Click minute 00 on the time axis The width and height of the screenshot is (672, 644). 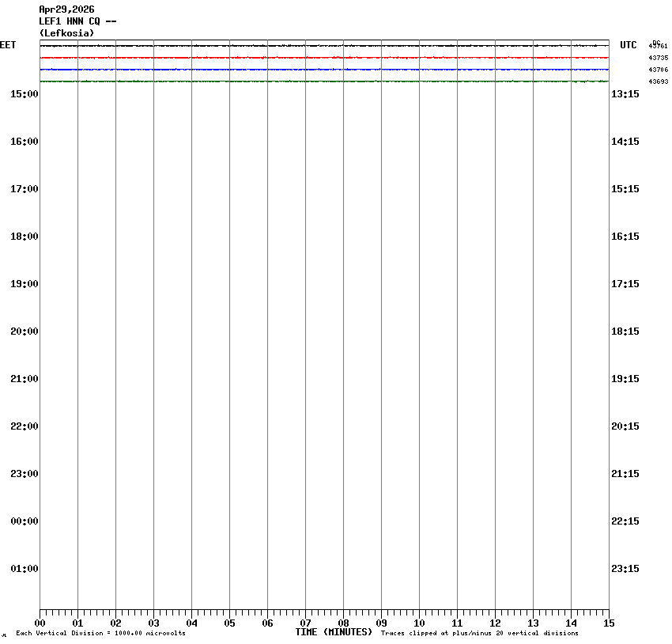click(40, 623)
